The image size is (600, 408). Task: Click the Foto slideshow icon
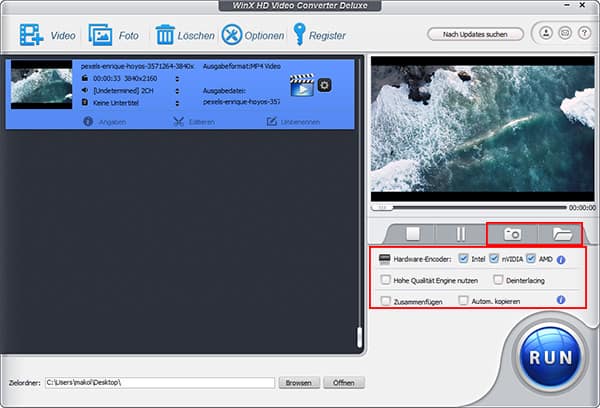coord(100,35)
